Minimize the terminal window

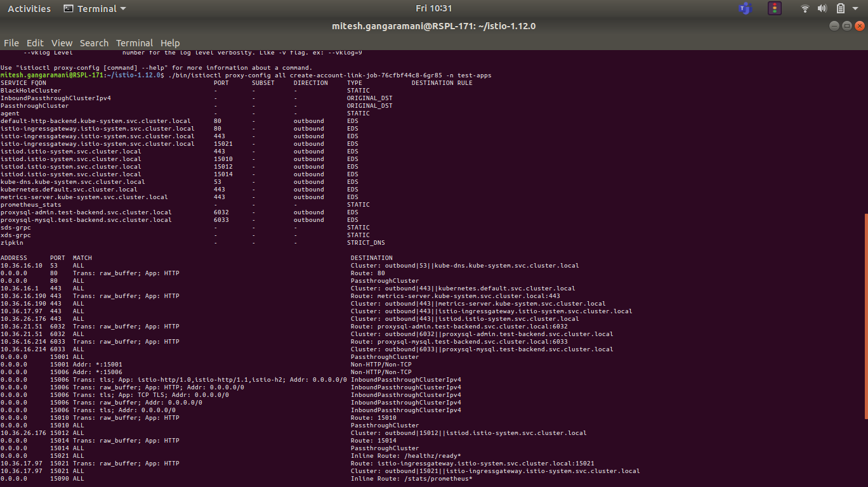point(834,26)
